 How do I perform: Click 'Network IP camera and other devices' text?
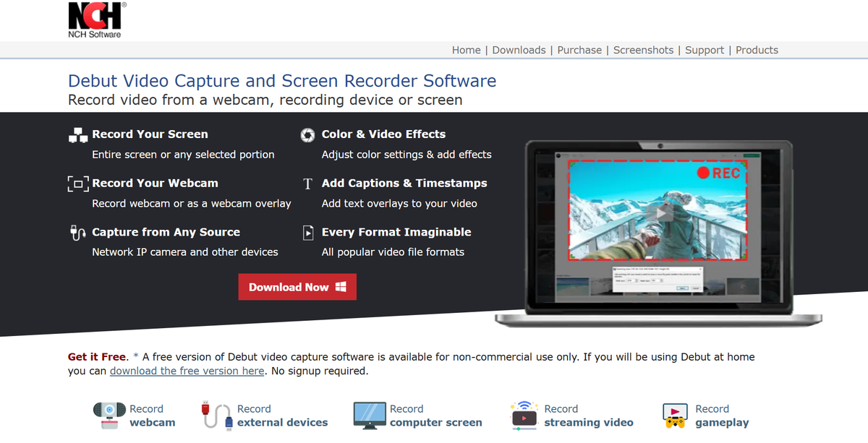(x=185, y=252)
